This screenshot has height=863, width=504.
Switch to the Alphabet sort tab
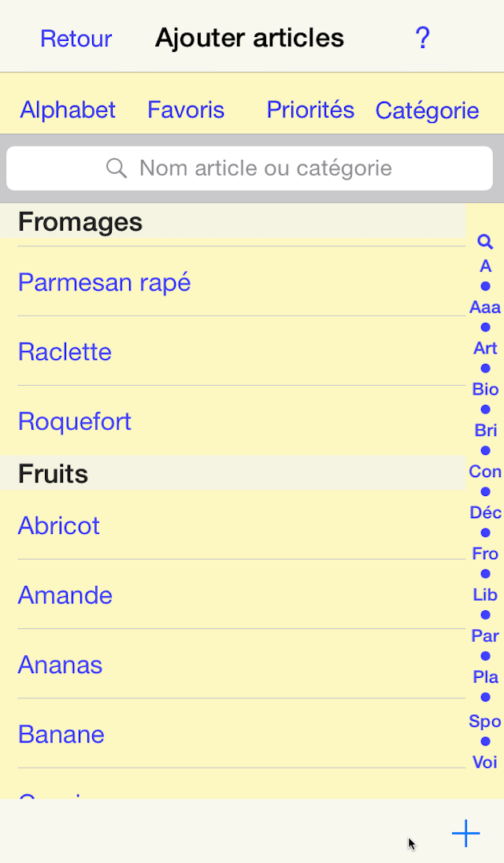[x=68, y=110]
